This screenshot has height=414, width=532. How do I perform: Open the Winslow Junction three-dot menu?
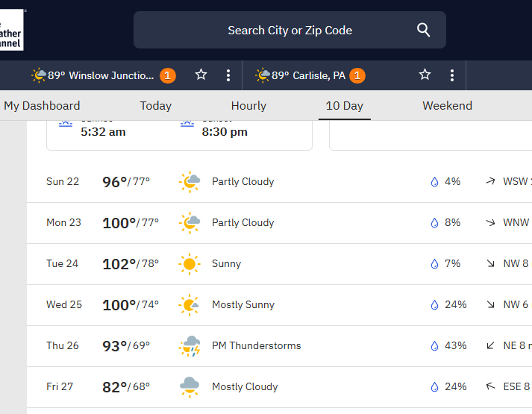[228, 75]
